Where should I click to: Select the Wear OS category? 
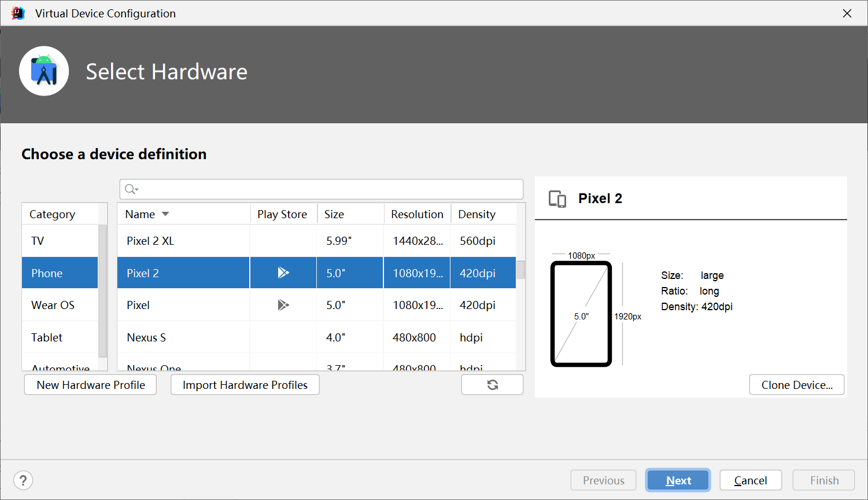pyautogui.click(x=60, y=305)
